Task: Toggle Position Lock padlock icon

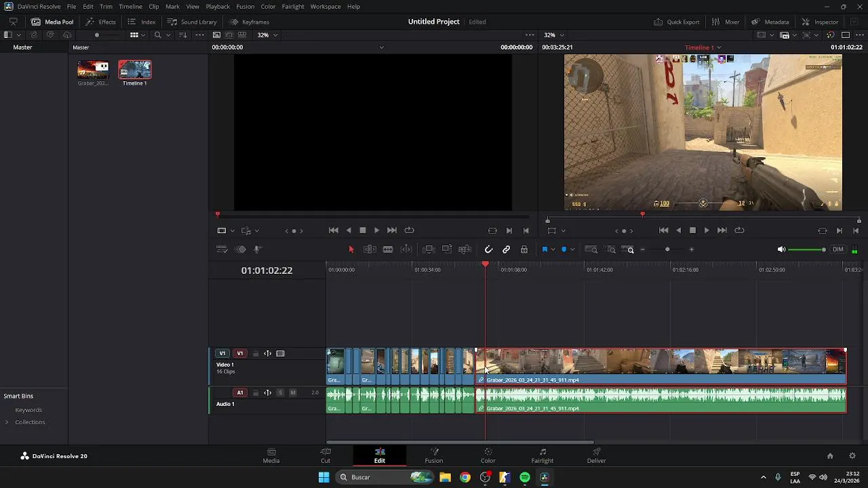Action: coord(524,249)
